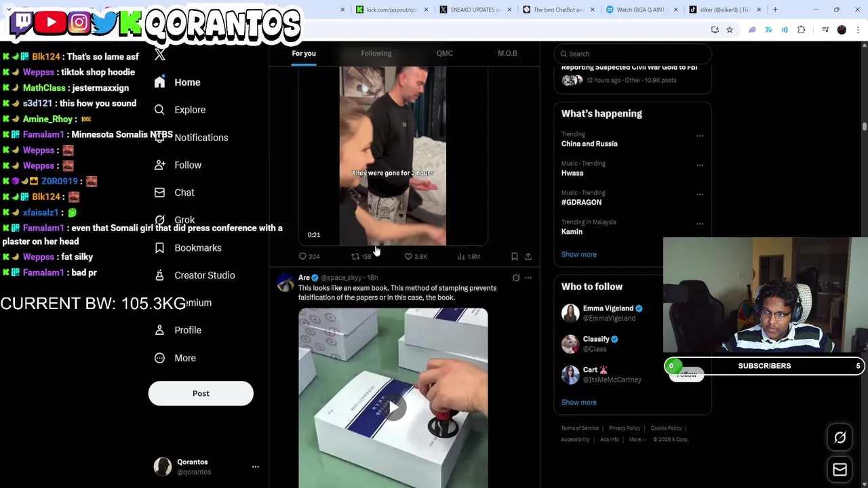
Task: Click the Post button
Action: [201, 393]
